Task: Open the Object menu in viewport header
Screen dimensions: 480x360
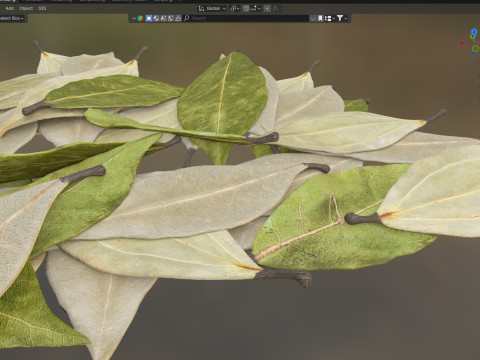Action: coord(26,8)
